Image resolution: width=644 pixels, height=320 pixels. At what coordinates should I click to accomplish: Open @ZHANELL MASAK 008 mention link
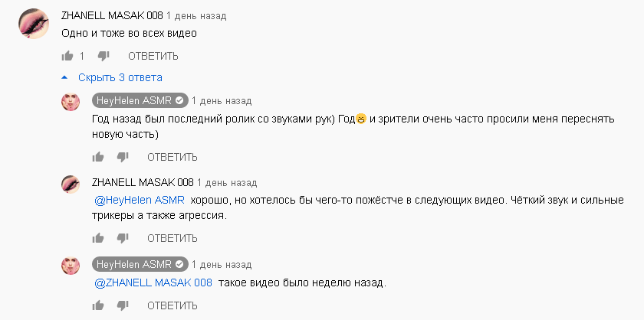pos(153,282)
